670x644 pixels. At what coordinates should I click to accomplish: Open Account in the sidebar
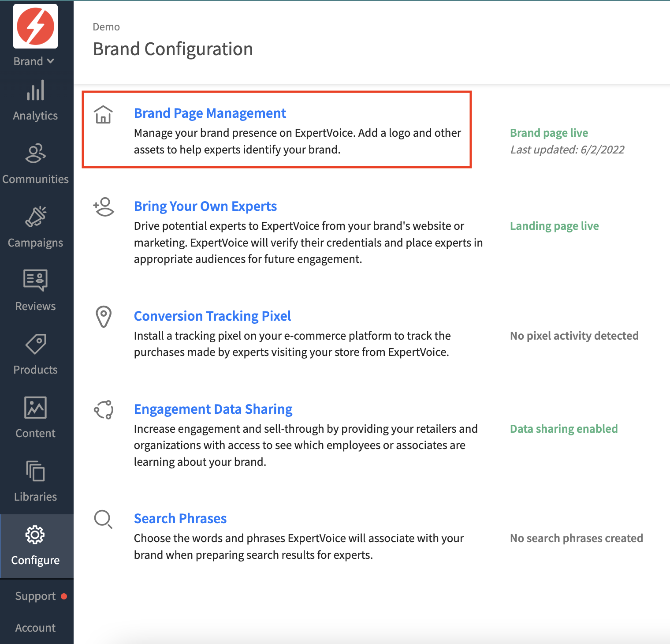pos(35,628)
